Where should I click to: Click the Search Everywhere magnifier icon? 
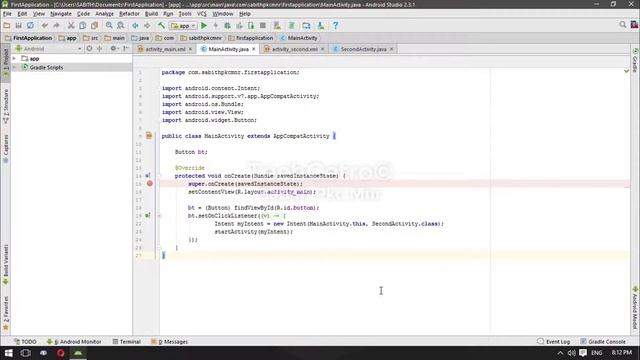pos(622,25)
